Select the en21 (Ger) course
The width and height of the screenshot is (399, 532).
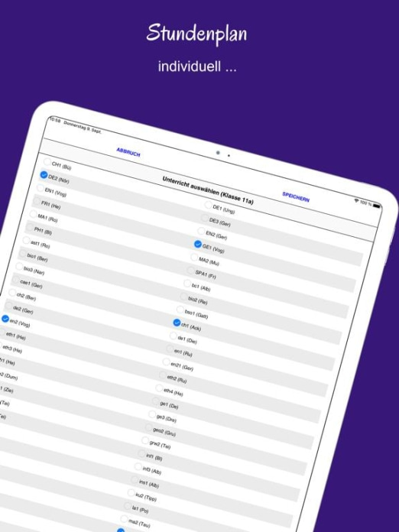[x=167, y=362]
